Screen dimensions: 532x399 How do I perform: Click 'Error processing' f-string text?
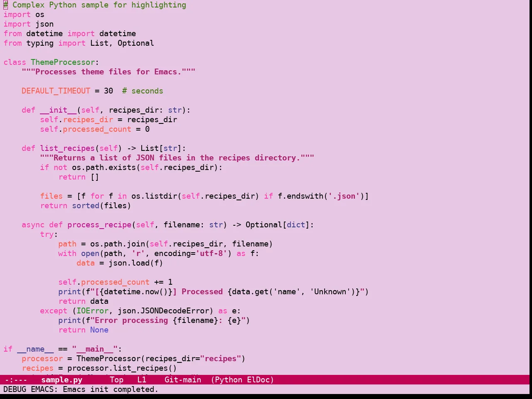[131, 320]
